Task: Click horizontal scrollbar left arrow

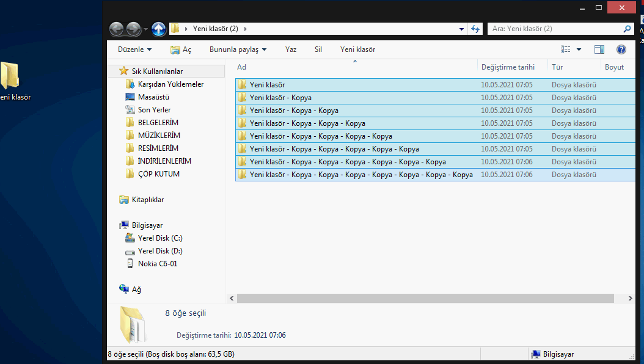Action: pyautogui.click(x=232, y=298)
